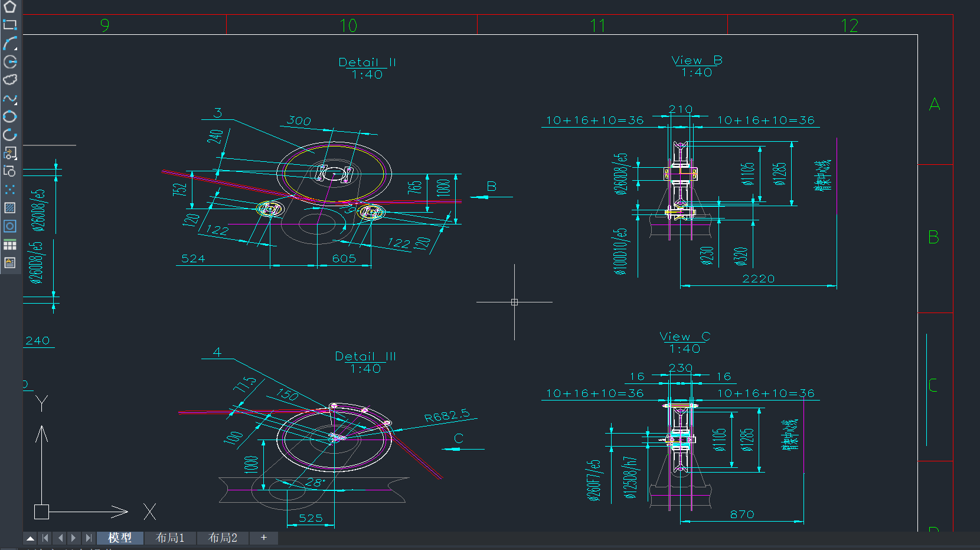Click the 'ø1285' dimension in View B
The width and height of the screenshot is (980, 550).
pyautogui.click(x=780, y=174)
